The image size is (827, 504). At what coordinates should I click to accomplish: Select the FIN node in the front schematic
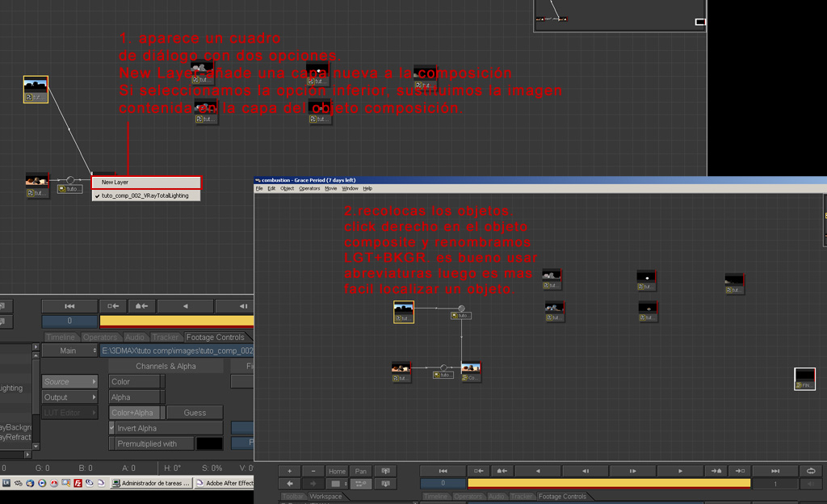click(x=805, y=379)
